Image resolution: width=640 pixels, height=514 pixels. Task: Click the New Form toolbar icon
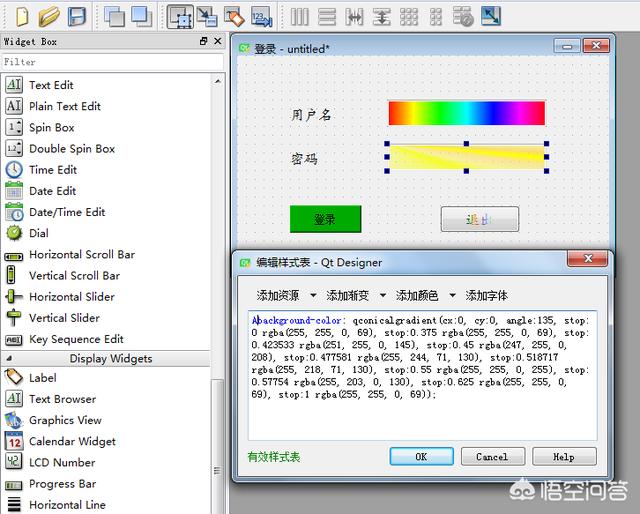point(22,17)
